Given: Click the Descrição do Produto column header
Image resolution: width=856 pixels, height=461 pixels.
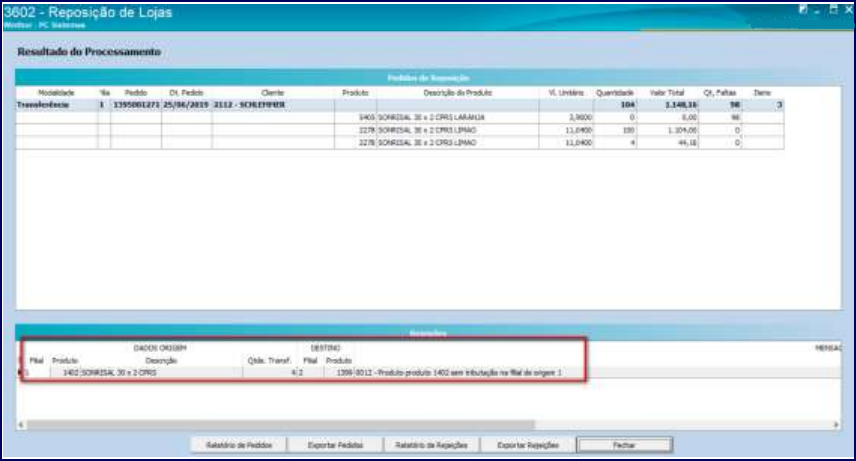Looking at the screenshot, I should pos(457,93).
